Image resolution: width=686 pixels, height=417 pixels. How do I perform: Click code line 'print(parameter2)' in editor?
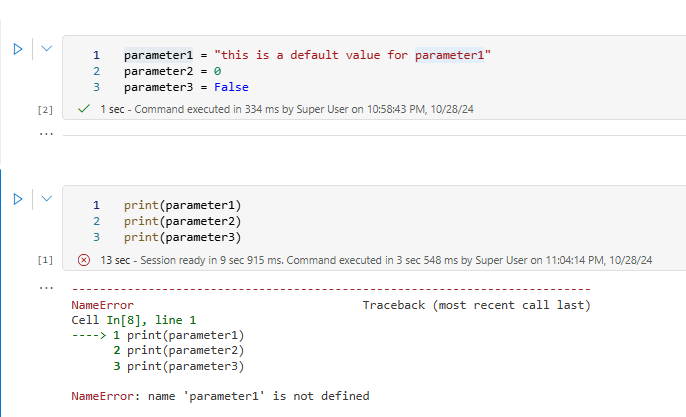182,221
